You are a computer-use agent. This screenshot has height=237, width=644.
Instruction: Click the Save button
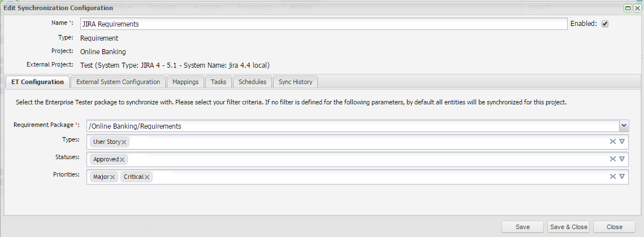[x=522, y=227]
